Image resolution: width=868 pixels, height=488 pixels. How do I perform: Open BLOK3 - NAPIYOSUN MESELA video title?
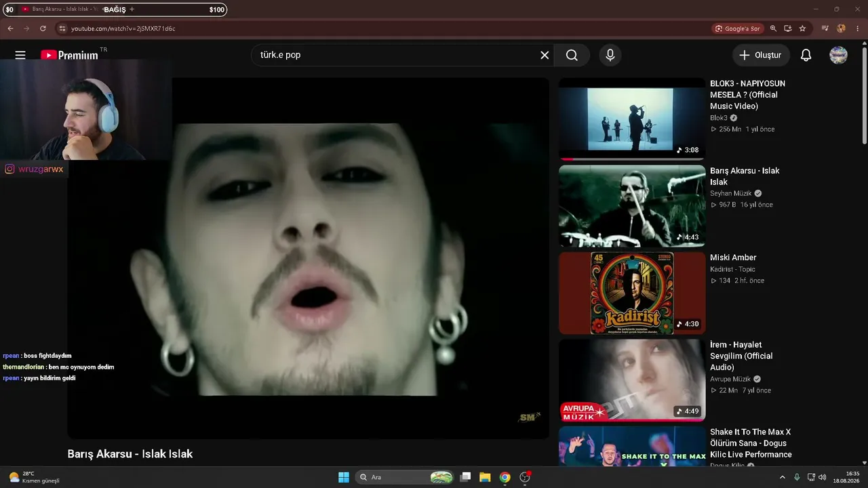pyautogui.click(x=747, y=95)
